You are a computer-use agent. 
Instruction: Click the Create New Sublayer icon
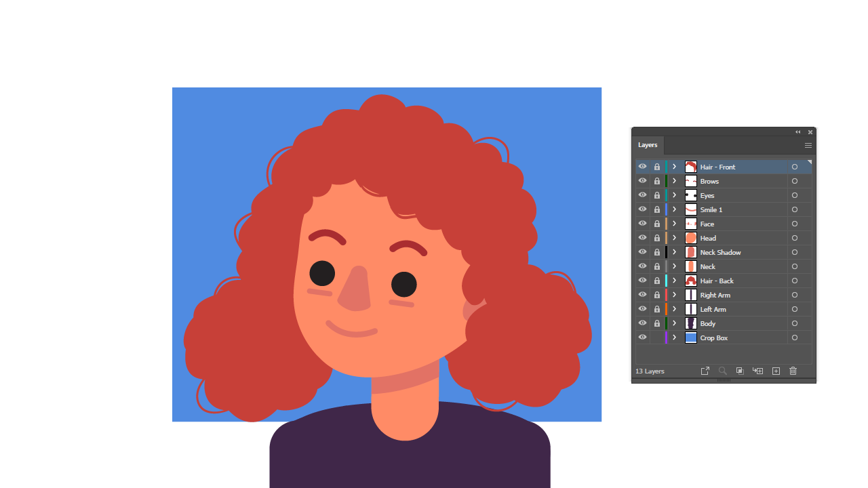coord(758,371)
